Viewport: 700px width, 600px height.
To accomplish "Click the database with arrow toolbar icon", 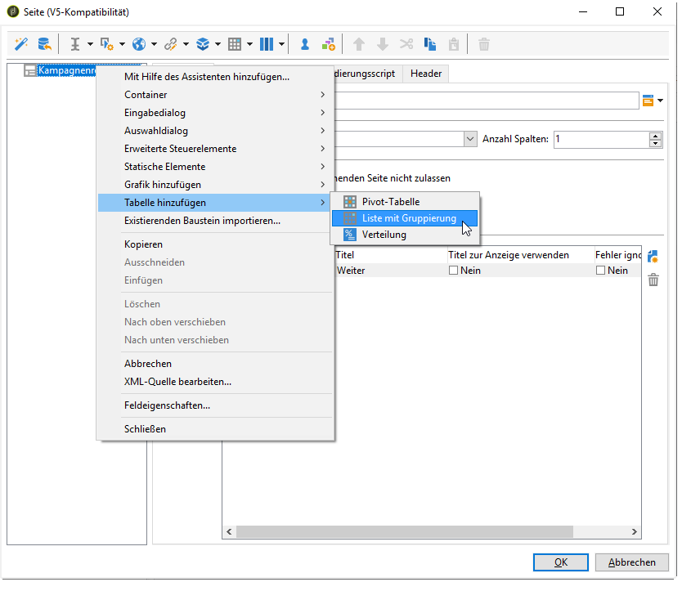I will [44, 44].
